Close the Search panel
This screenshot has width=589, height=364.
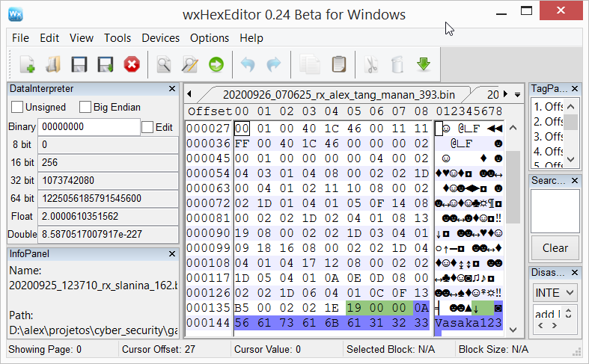[x=575, y=180]
